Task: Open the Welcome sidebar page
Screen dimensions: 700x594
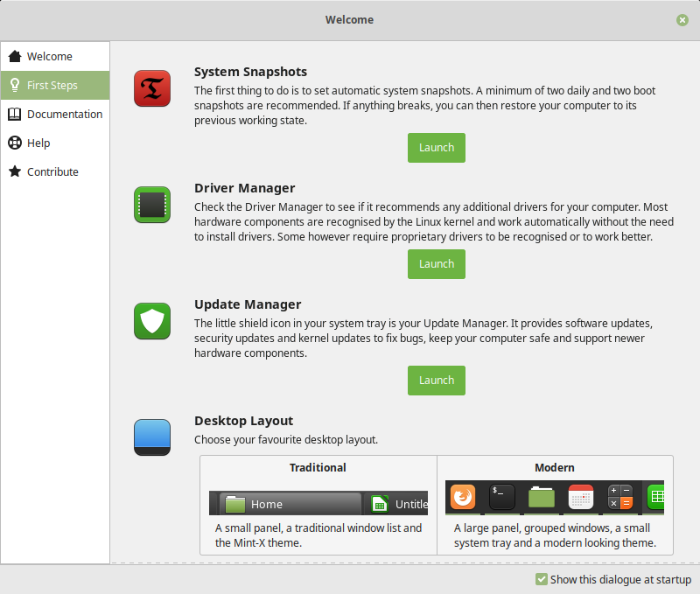Action: coord(55,56)
